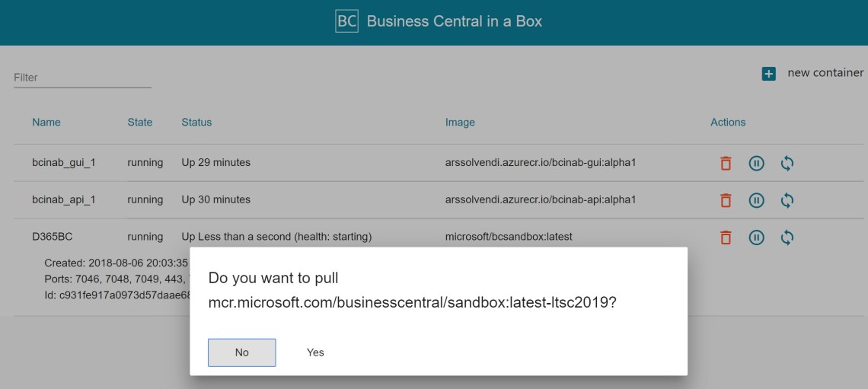Screen dimensions: 868x389
Task: Restart the D365BC container
Action: (787, 238)
